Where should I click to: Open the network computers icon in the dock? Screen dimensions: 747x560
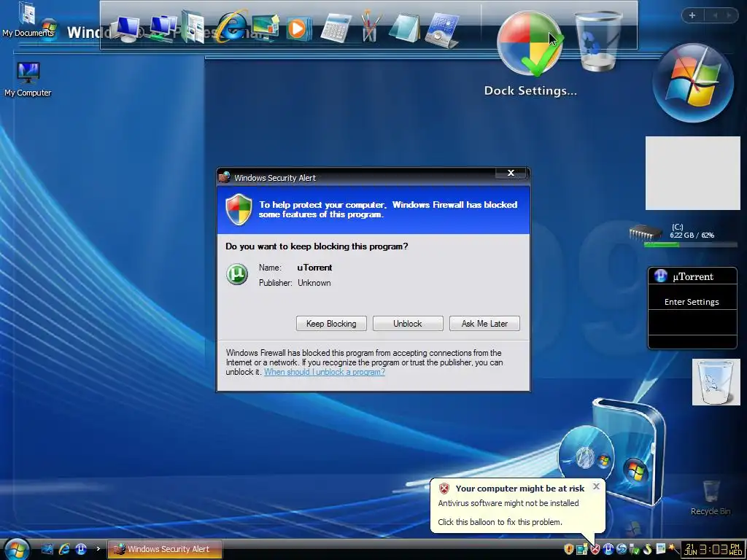tap(162, 28)
